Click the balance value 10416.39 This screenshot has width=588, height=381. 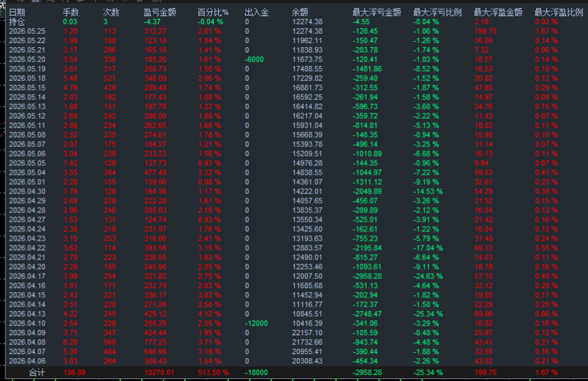tap(307, 323)
